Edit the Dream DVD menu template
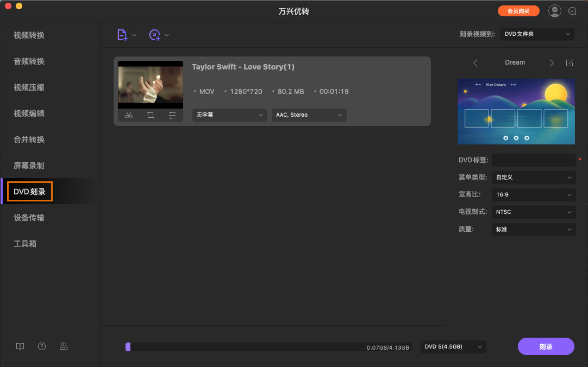The height and width of the screenshot is (367, 588). click(570, 62)
